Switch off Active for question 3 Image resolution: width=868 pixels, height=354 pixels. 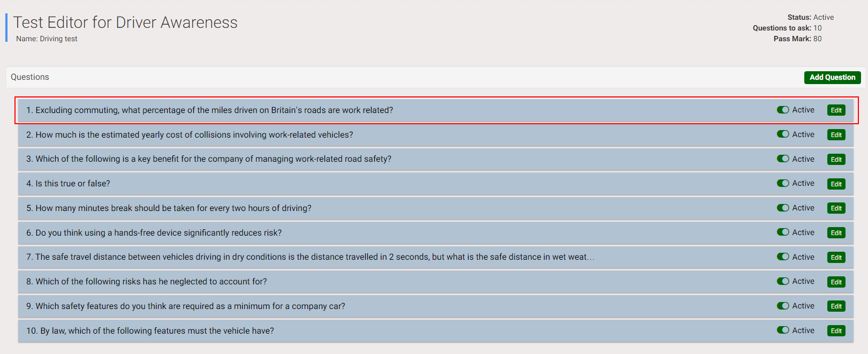(783, 159)
